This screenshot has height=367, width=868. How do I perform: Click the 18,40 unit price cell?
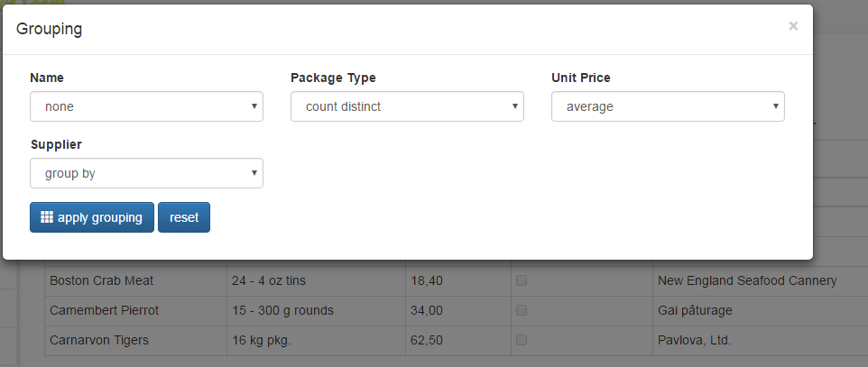pos(458,280)
